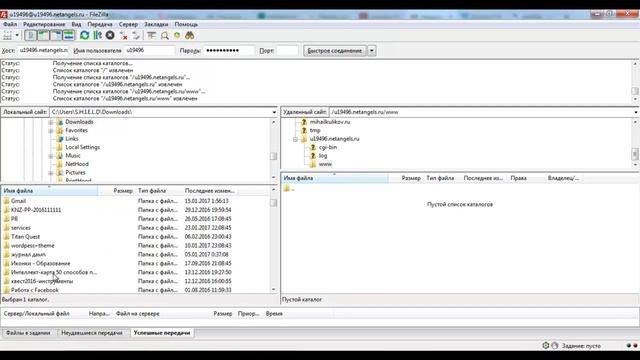Select the log remote folder
Screen dimensions: 640x360
(x=323, y=156)
